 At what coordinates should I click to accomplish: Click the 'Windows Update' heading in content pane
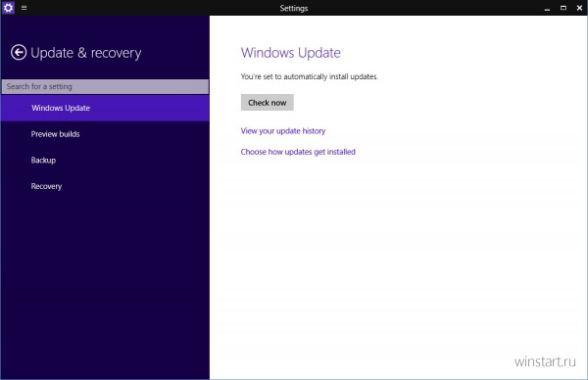pyautogui.click(x=291, y=53)
